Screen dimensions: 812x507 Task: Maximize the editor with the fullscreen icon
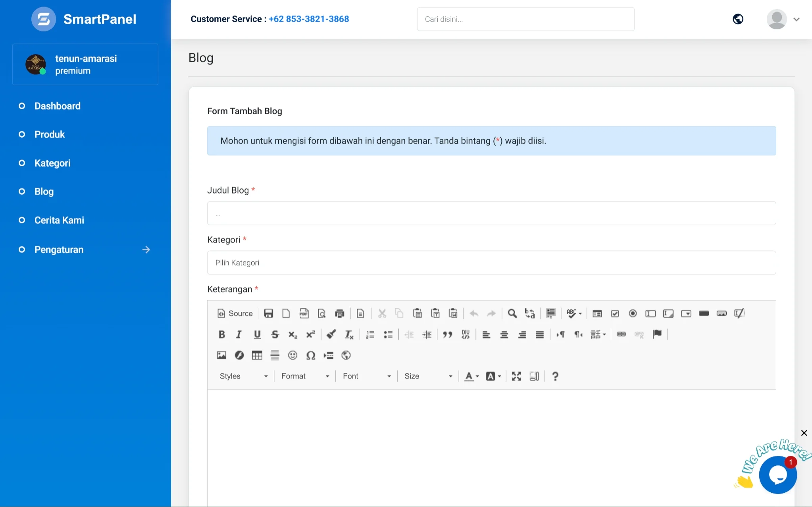(516, 376)
